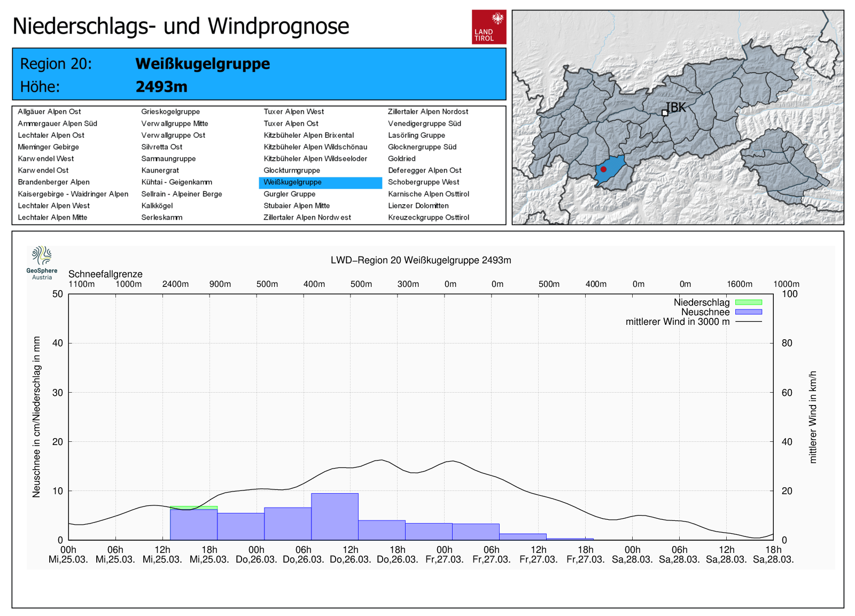
Task: Click the blue Neuschnee legend swatch
Action: (x=748, y=312)
